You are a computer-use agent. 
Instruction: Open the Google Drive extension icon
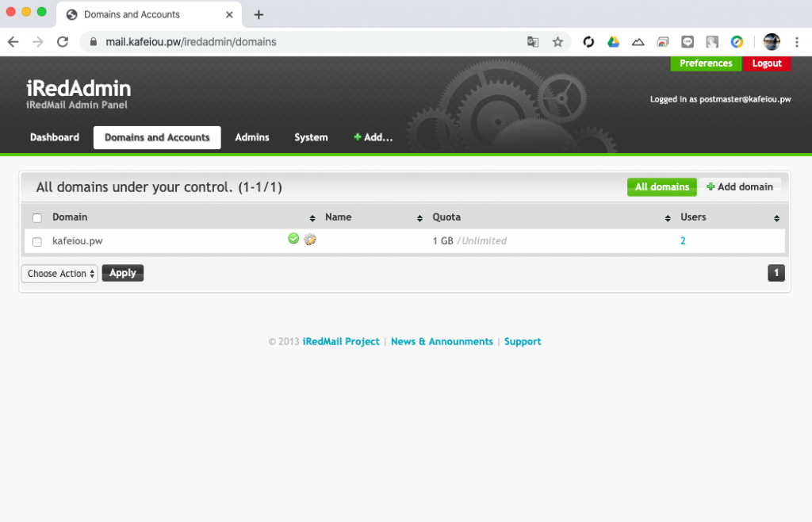point(613,42)
